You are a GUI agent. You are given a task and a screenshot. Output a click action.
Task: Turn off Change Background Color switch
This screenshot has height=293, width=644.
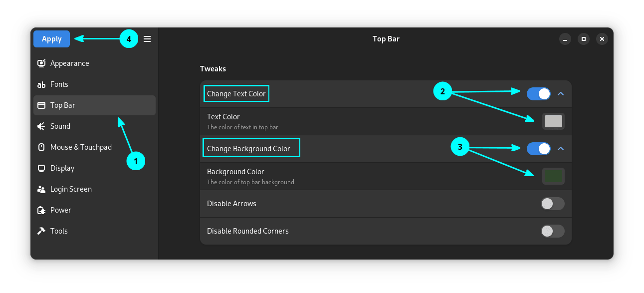point(539,148)
